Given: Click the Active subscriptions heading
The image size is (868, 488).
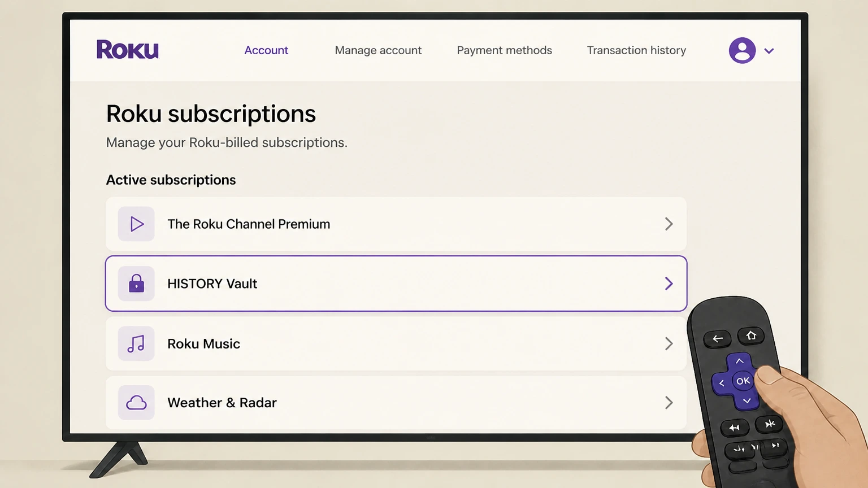Looking at the screenshot, I should pos(171,180).
